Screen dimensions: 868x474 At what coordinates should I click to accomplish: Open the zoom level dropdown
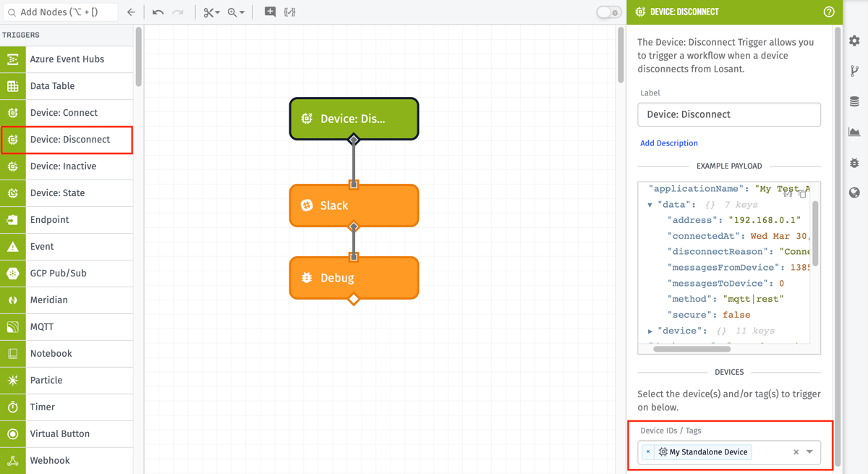[236, 12]
